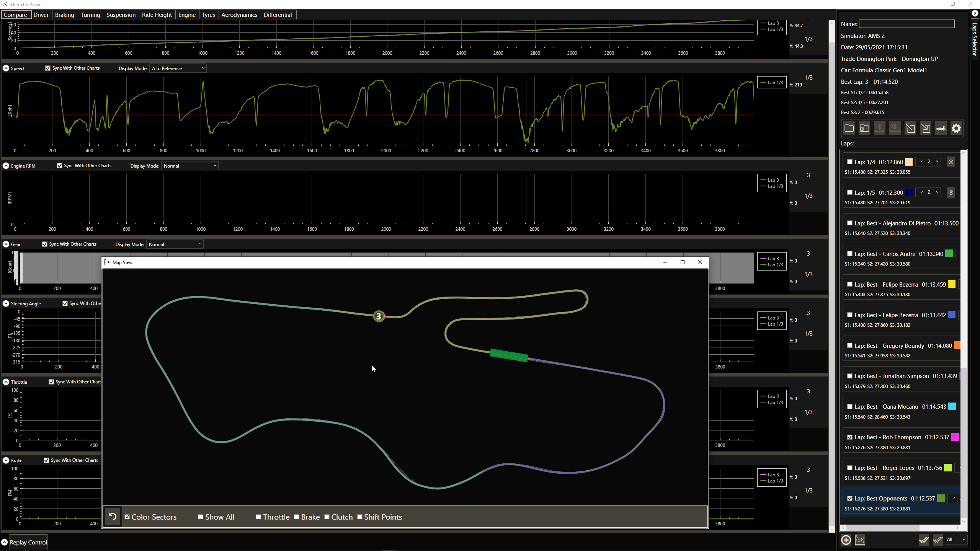The width and height of the screenshot is (980, 551).
Task: Switch to the Aerodynamics tab
Action: pyautogui.click(x=239, y=15)
